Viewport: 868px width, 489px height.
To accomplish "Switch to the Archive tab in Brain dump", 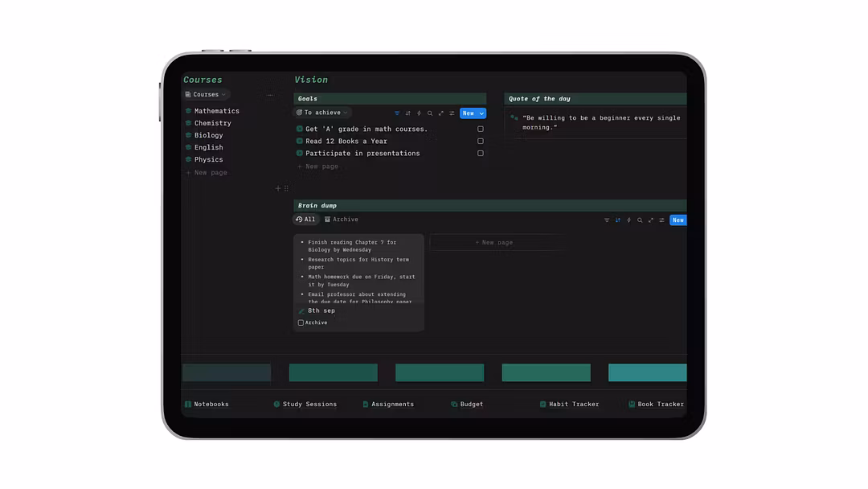I will pyautogui.click(x=342, y=220).
